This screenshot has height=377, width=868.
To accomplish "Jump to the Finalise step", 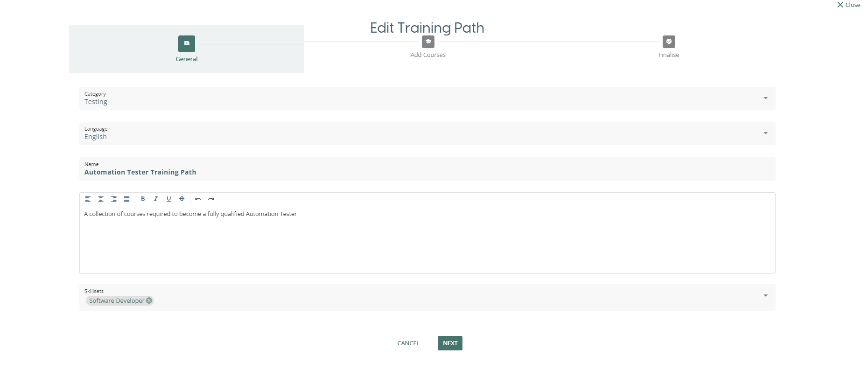I will tap(669, 42).
